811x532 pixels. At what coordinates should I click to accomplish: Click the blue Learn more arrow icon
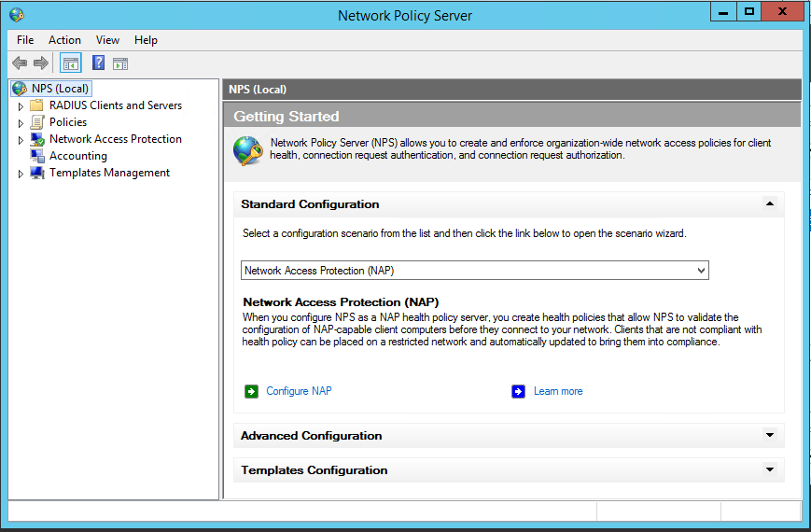click(x=518, y=391)
